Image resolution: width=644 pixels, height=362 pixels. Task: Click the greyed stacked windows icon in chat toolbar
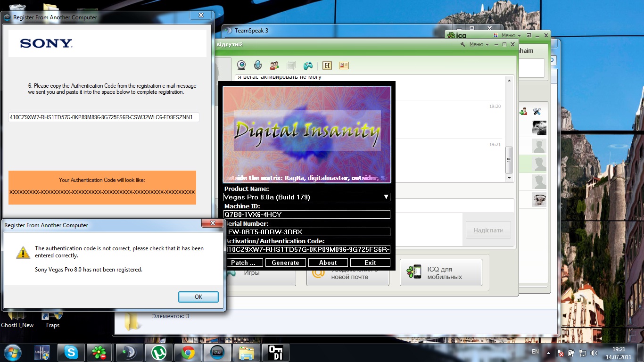pyautogui.click(x=291, y=65)
